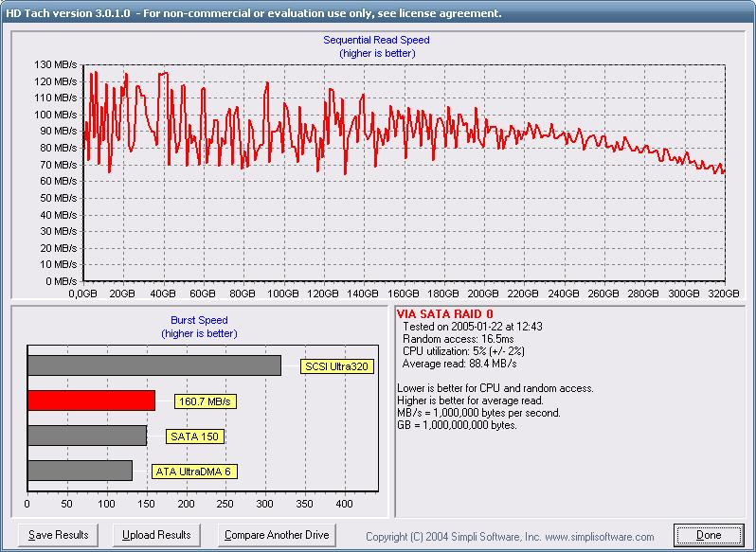Click the 130 MB/s y-axis label
This screenshot has width=756, height=552.
(x=56, y=64)
